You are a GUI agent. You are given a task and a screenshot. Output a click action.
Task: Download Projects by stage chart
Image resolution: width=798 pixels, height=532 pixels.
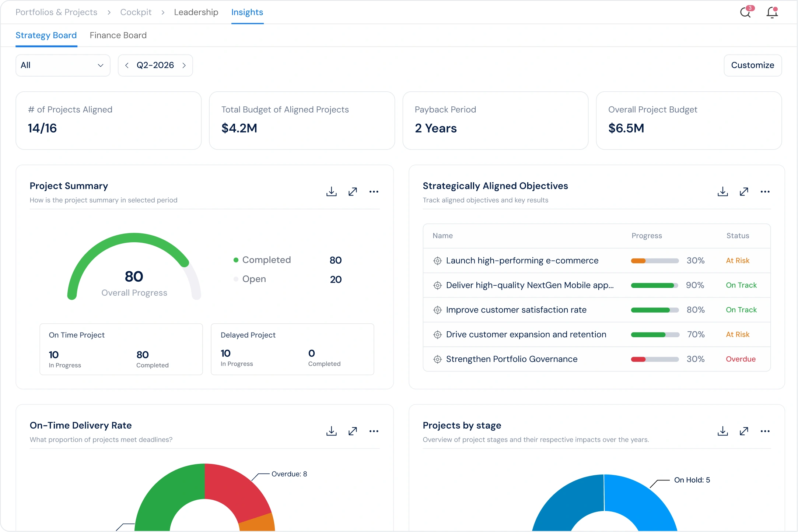pos(723,431)
